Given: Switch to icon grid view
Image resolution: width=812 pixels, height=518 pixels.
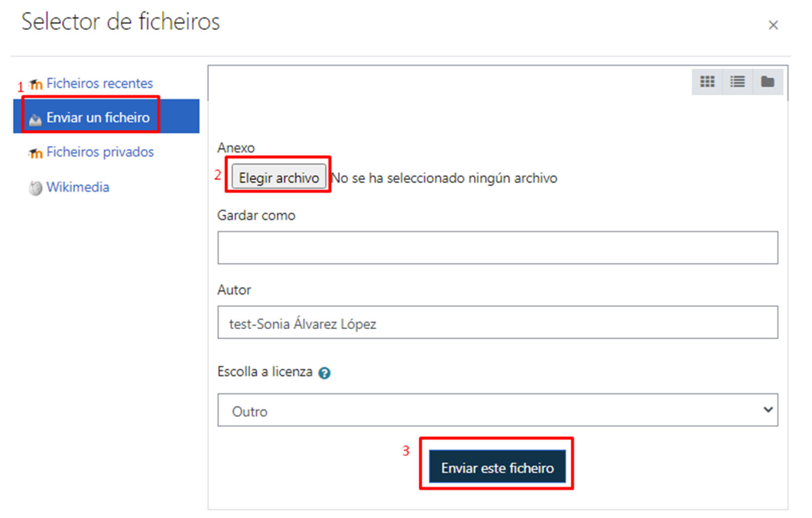Looking at the screenshot, I should point(707,82).
